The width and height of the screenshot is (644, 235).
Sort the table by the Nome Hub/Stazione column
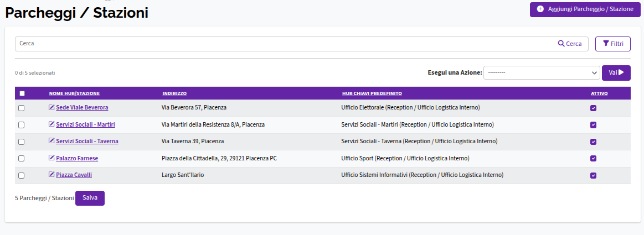tap(74, 93)
